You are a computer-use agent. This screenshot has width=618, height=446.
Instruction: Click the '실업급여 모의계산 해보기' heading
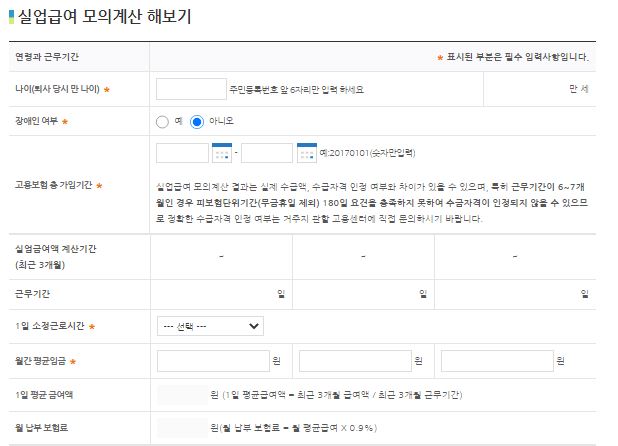click(104, 17)
